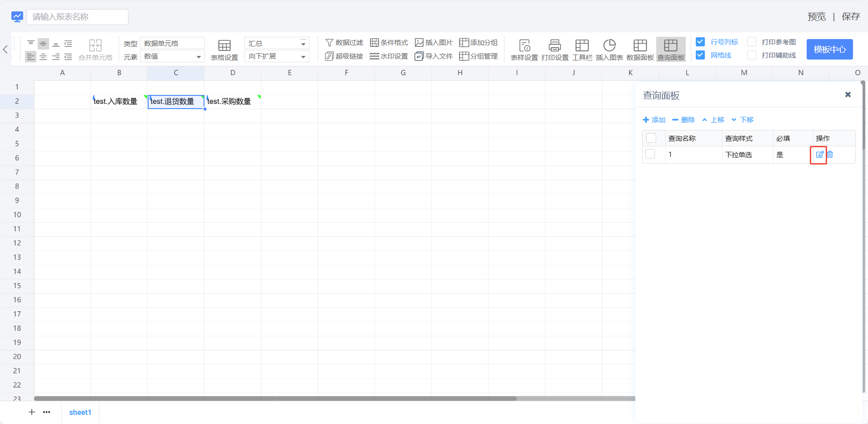Screen dimensions: 868x424
Task: Click the edit icon for query row 1
Action: (x=819, y=155)
